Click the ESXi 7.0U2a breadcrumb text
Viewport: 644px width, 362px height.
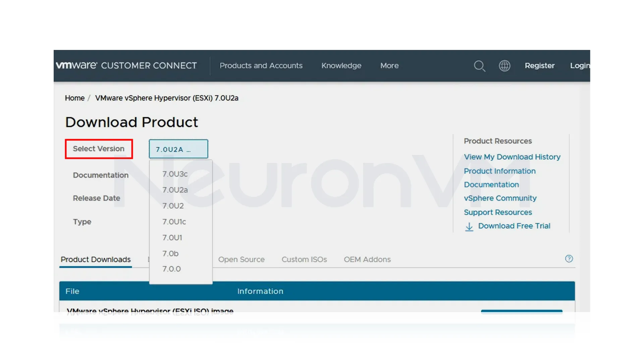[166, 98]
